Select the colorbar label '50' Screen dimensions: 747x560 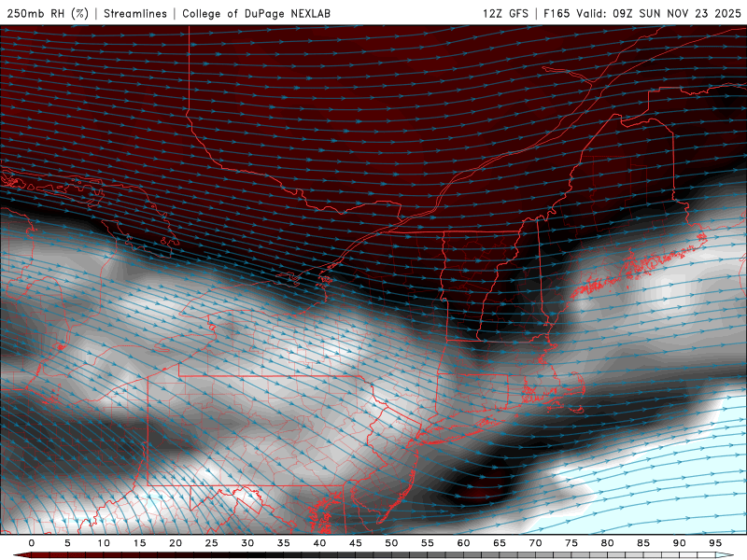click(391, 543)
